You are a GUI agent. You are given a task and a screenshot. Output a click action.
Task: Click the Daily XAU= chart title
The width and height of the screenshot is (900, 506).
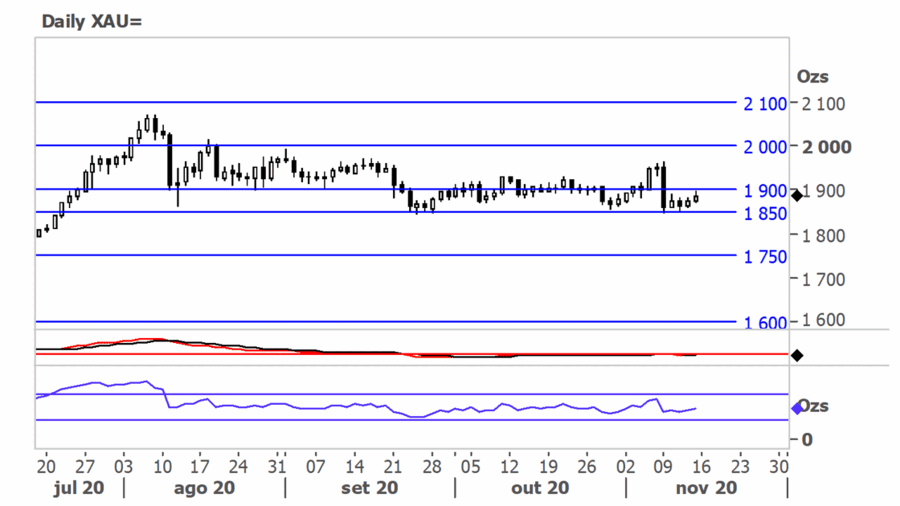(92, 21)
